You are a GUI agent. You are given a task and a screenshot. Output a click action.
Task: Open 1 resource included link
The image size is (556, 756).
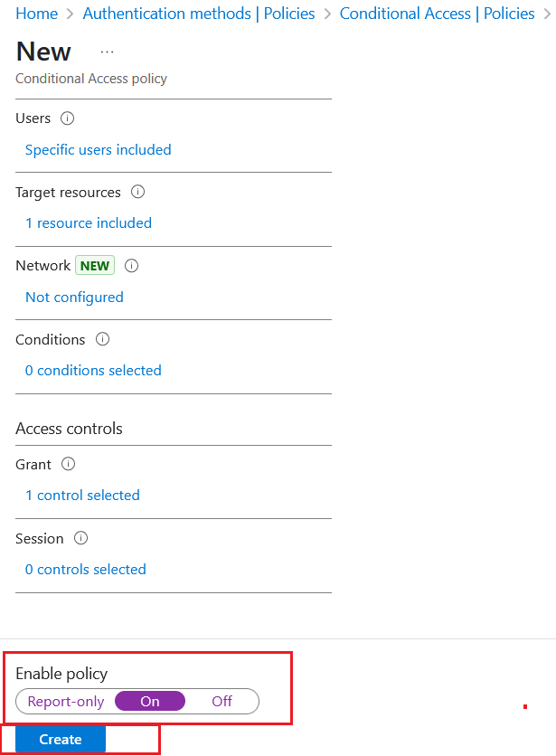89,223
